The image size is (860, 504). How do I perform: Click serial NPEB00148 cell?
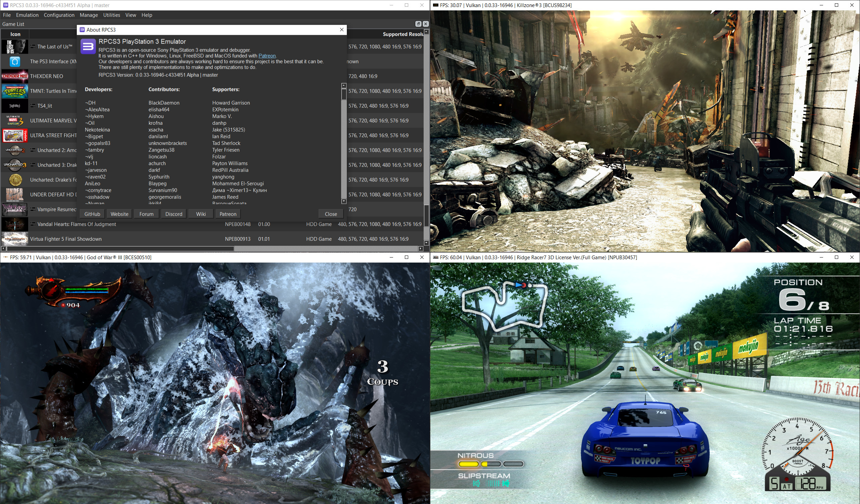pyautogui.click(x=237, y=224)
